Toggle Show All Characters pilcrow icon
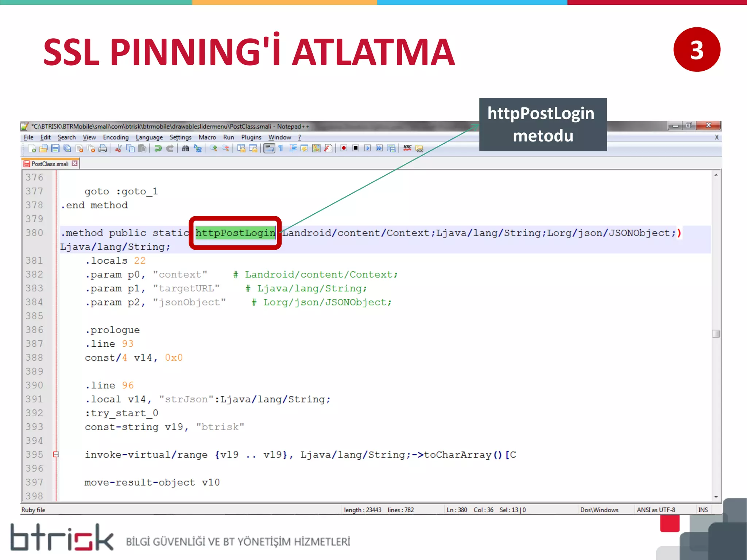The width and height of the screenshot is (747, 560). pos(281,148)
